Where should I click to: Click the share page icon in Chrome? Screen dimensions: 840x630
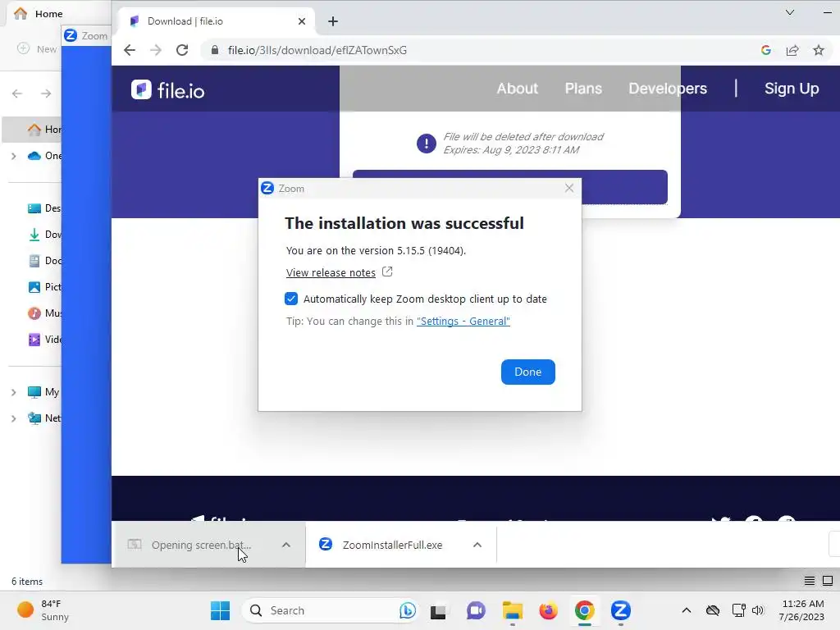click(x=792, y=50)
